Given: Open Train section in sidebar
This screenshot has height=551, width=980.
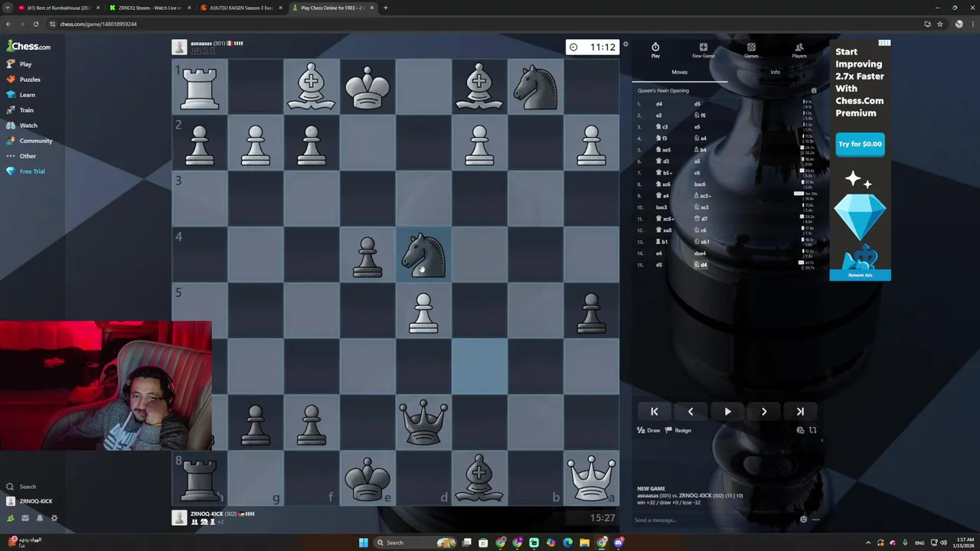Looking at the screenshot, I should point(20,110).
